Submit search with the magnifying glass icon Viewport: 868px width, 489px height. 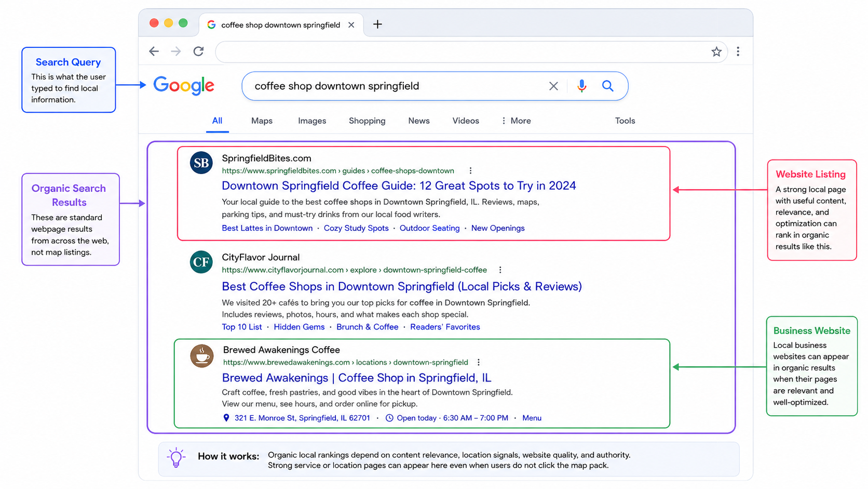click(x=607, y=86)
